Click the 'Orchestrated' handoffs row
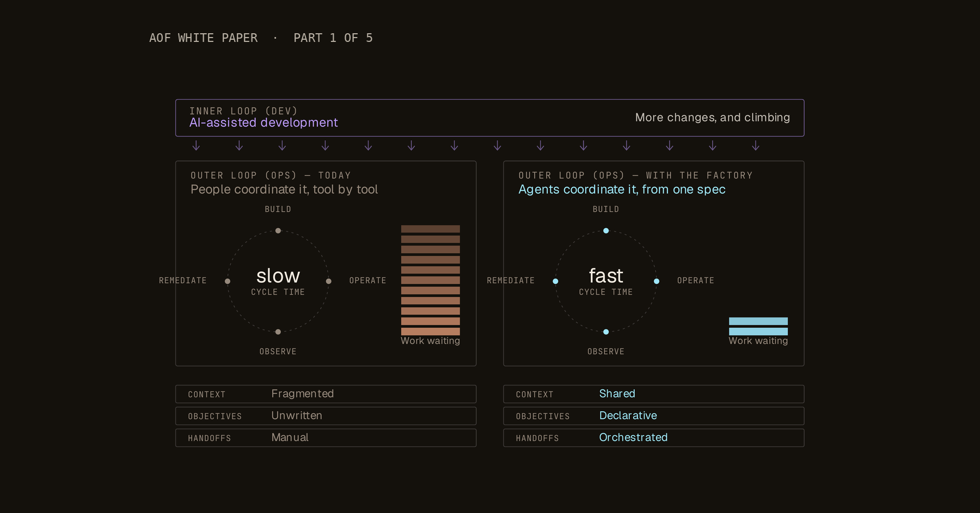The width and height of the screenshot is (980, 513). pos(654,438)
